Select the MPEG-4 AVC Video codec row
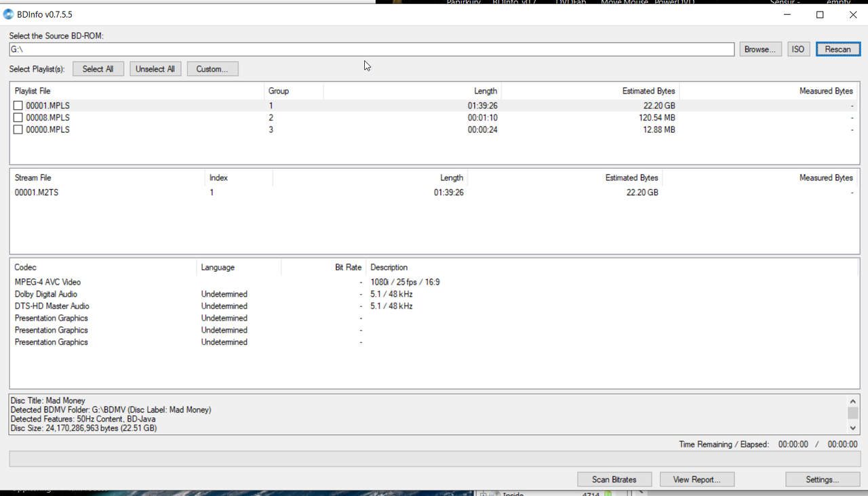This screenshot has height=496, width=868. [434, 282]
